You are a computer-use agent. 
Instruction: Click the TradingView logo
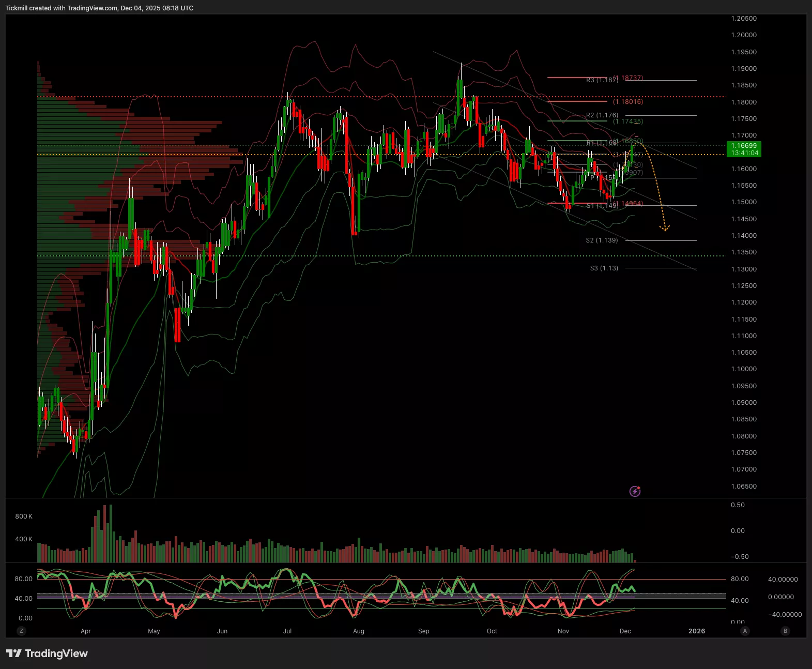pos(47,653)
